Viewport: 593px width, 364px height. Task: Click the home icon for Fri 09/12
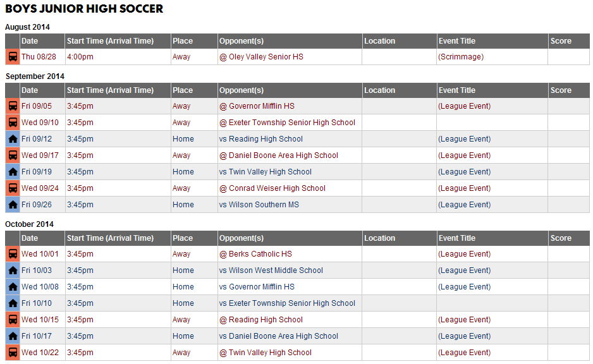[x=13, y=139]
